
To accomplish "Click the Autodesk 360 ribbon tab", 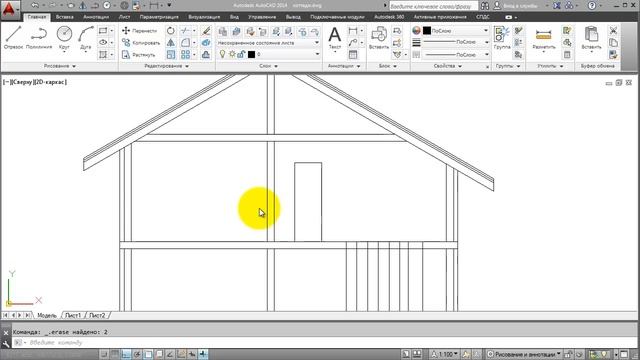I will click(x=389, y=17).
